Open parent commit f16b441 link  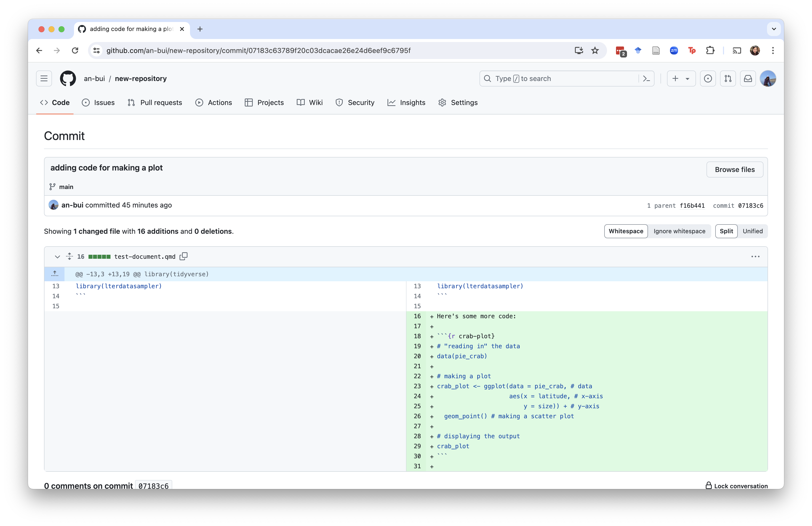[692, 206]
